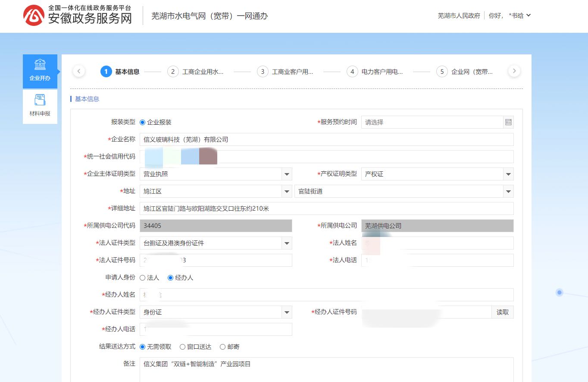Expand 法人证件类型 dropdown
588x382 pixels.
(x=287, y=243)
